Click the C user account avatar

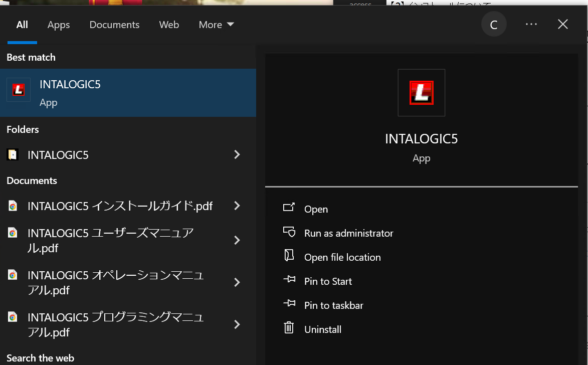(494, 25)
